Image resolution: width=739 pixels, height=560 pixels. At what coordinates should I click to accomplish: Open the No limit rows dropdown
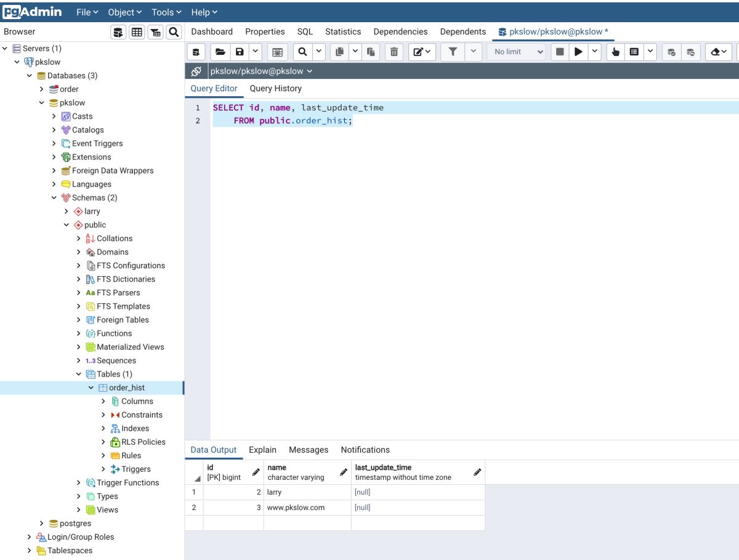[x=518, y=52]
